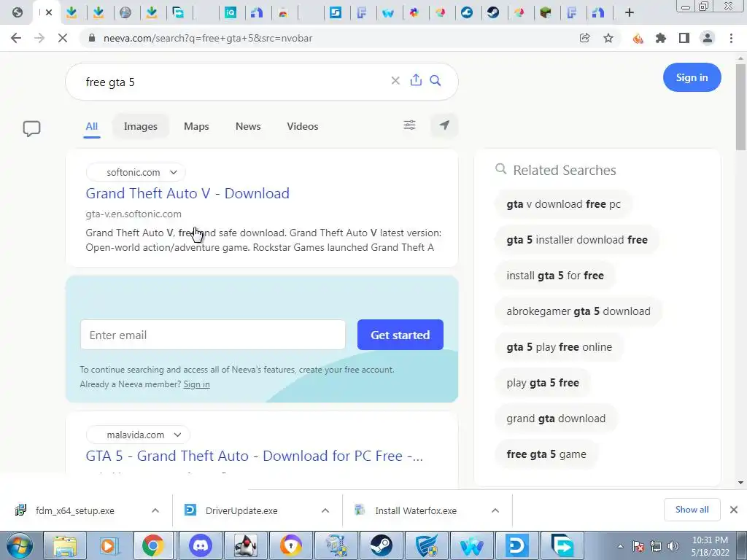747x560 pixels.
Task: Switch to the News tab
Action: tap(248, 126)
